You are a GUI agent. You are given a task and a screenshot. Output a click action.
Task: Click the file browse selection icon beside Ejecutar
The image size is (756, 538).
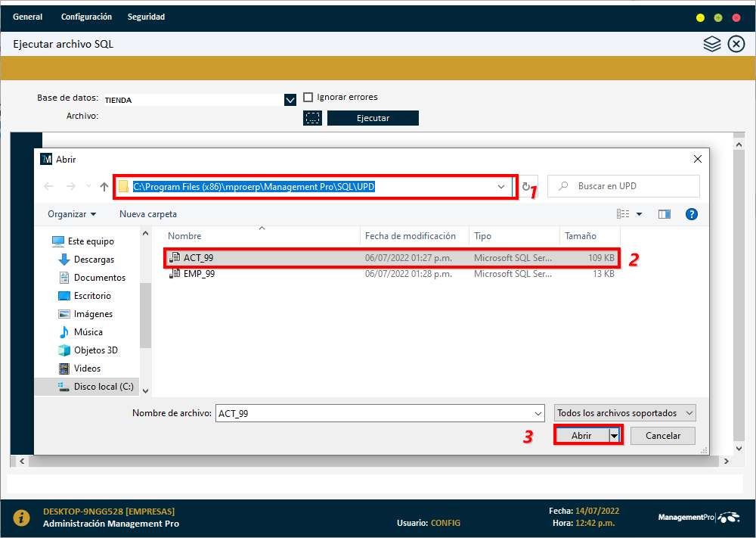coord(312,117)
